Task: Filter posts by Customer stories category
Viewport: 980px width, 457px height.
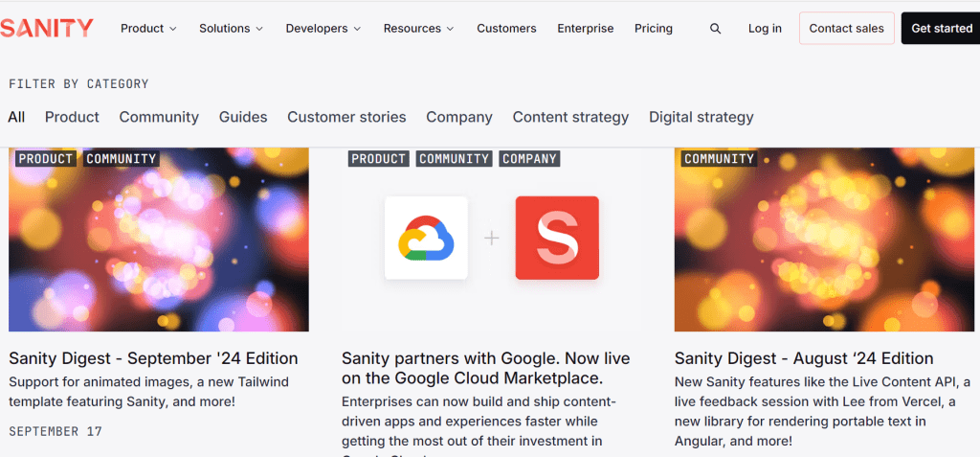Action: click(346, 117)
